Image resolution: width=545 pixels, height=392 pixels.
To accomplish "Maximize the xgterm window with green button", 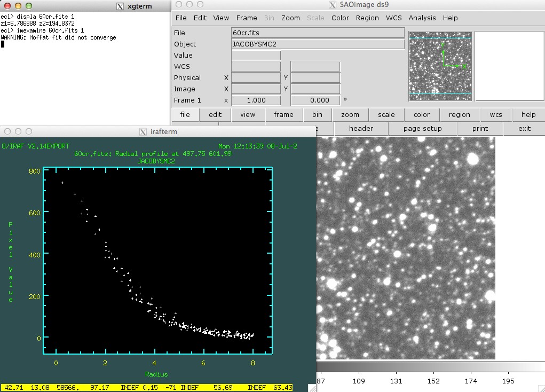I will 29,6.
